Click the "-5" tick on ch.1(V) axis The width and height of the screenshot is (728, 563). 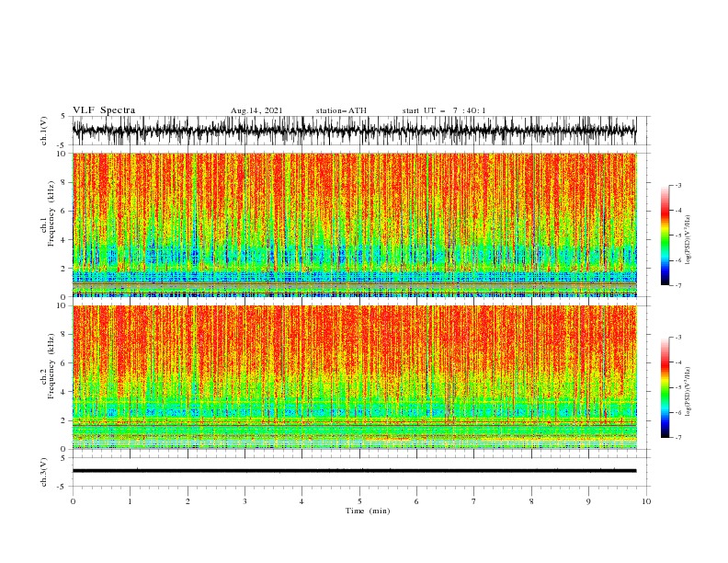coord(62,145)
